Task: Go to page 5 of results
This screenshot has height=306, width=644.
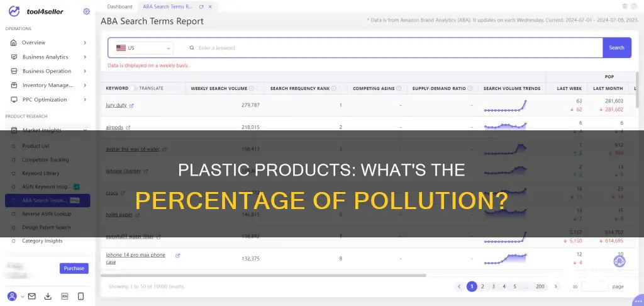Action: 514,286
